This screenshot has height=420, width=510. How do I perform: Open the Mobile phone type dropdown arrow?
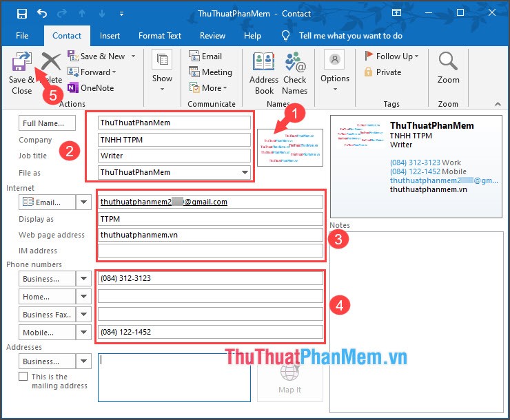(x=83, y=333)
